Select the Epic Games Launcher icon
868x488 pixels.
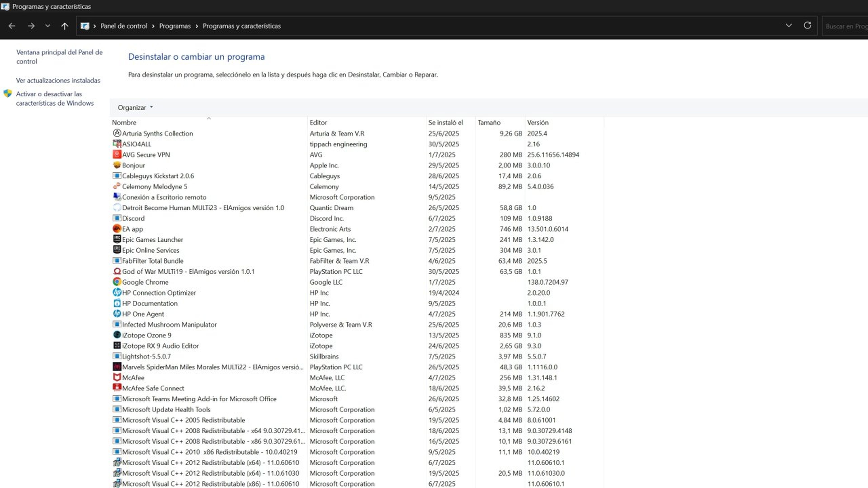pyautogui.click(x=117, y=239)
